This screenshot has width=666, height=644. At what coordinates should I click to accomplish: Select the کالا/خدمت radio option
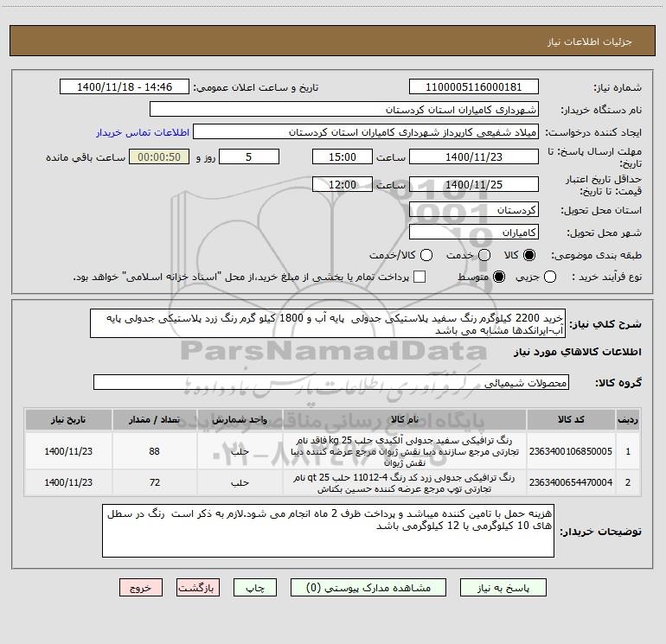pyautogui.click(x=426, y=255)
